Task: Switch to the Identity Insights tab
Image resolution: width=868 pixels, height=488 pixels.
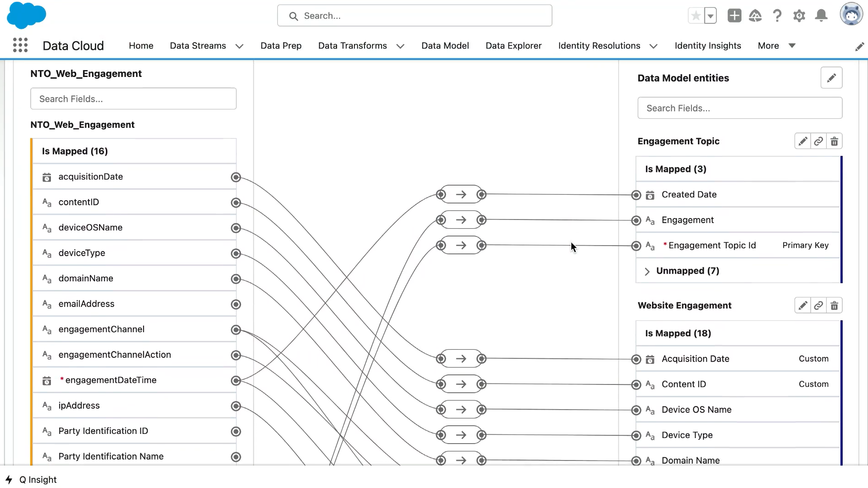Action: pos(708,46)
